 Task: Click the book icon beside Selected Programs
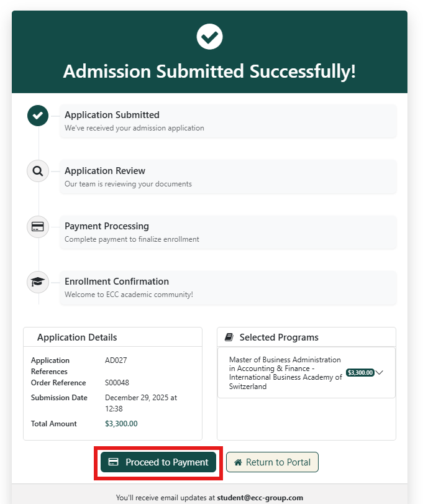(229, 337)
